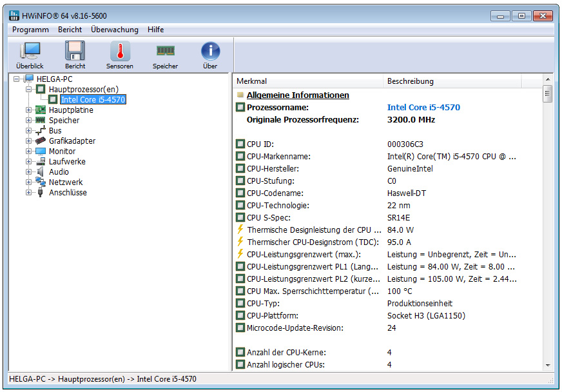Viewport: 562px width, 392px height.
Task: Select Netzwerk in the hardware tree
Action: (66, 182)
